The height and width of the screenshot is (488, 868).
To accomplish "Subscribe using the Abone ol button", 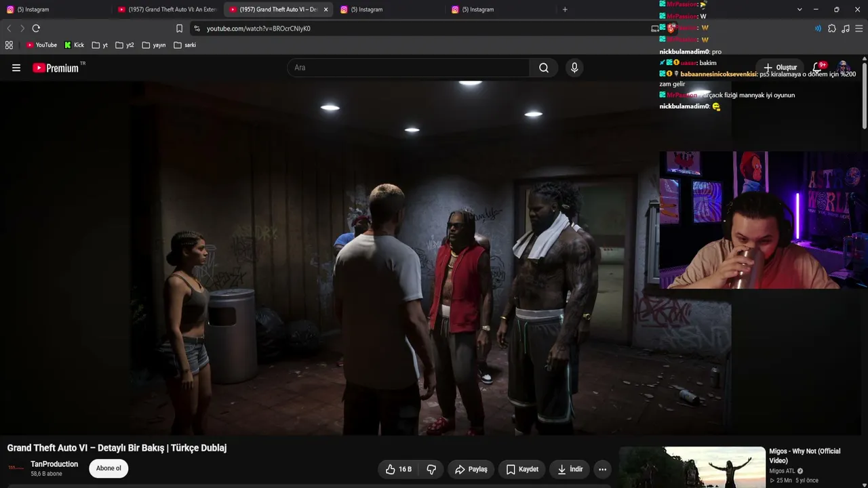I will click(x=108, y=468).
